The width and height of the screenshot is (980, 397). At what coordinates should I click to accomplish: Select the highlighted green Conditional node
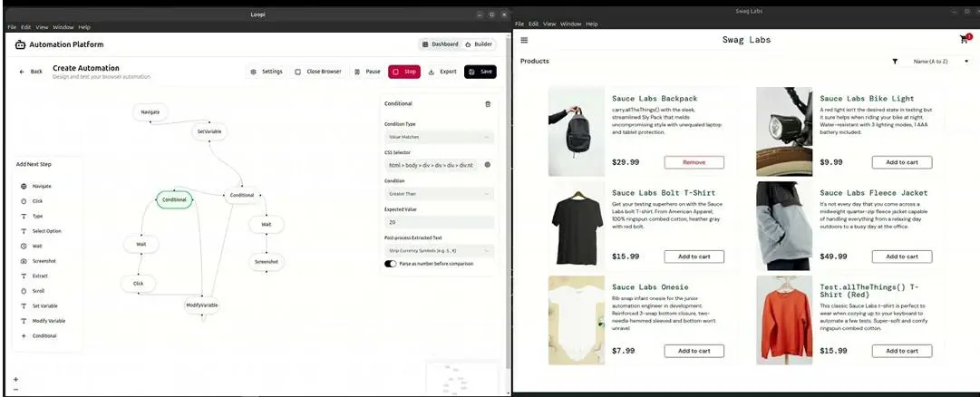(174, 200)
